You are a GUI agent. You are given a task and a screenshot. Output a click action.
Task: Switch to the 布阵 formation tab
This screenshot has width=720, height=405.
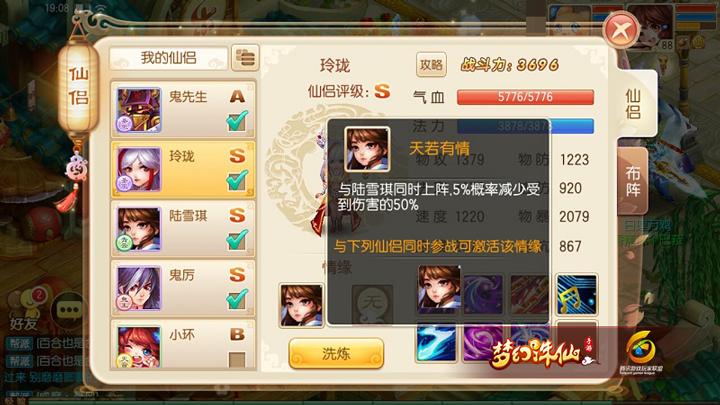[633, 181]
